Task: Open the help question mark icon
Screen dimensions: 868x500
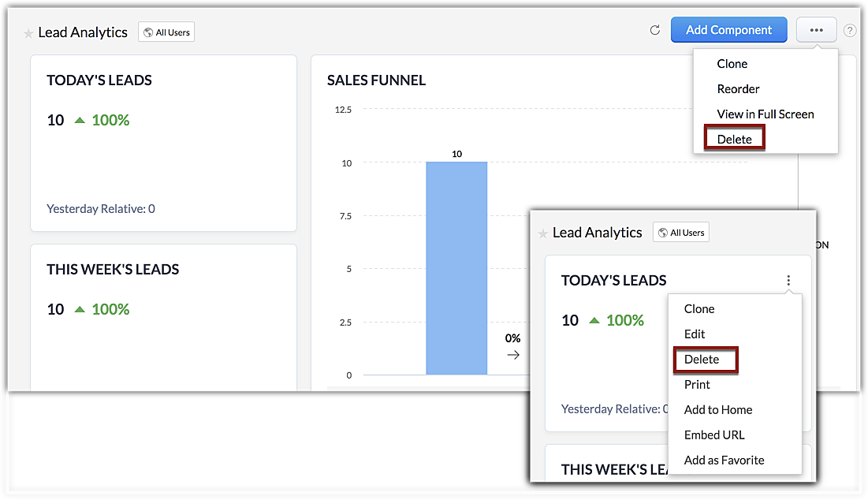Action: pyautogui.click(x=849, y=31)
